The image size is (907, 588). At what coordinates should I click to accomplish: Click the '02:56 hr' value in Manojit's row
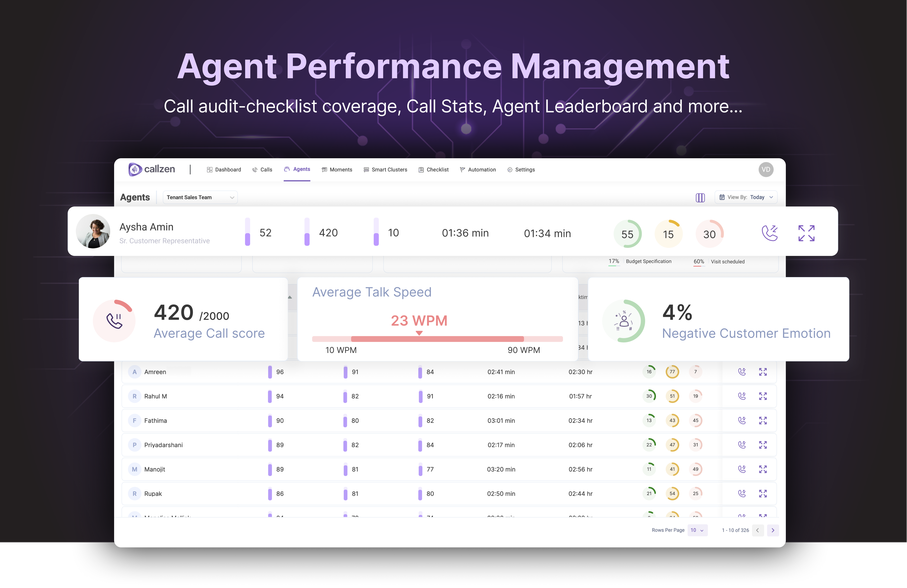(580, 469)
